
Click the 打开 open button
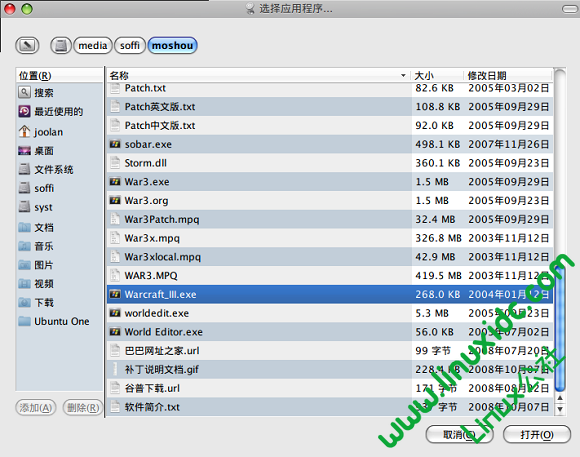(537, 434)
